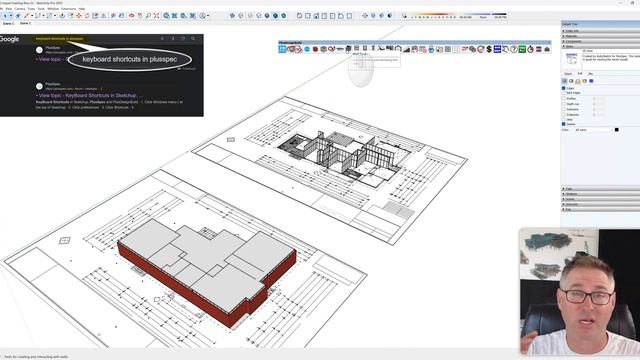Enable the Back Edges checkbox
Viewport: 640px width, 360px height.
tap(564, 93)
